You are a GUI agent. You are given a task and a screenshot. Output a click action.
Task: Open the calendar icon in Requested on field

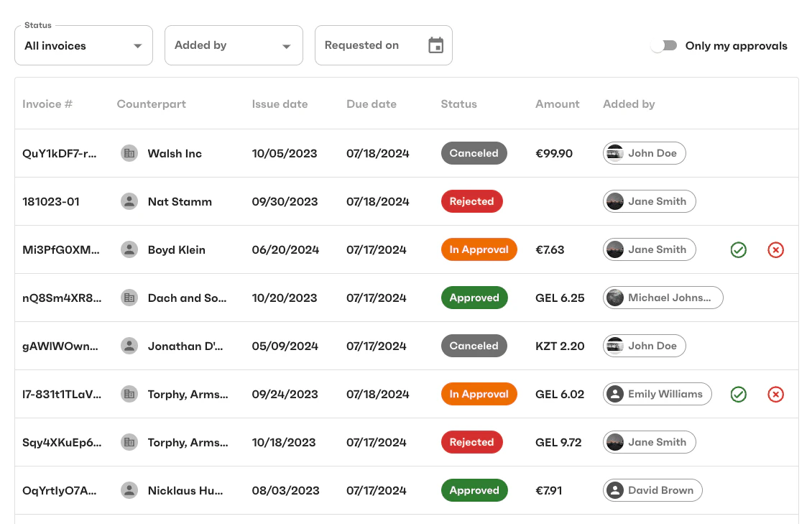point(435,45)
